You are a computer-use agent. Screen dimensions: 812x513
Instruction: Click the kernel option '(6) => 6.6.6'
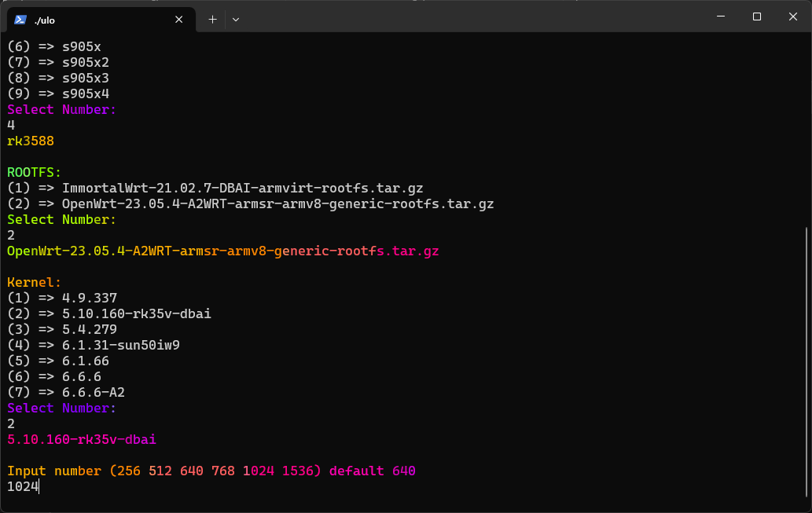(54, 376)
